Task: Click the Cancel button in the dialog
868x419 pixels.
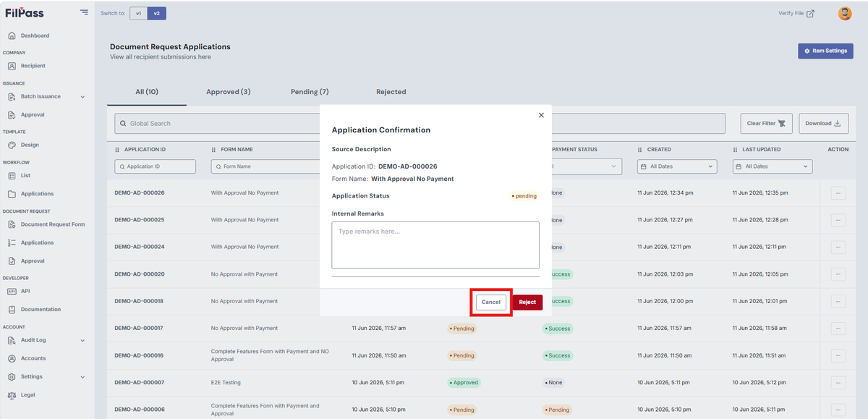Action: pos(491,302)
